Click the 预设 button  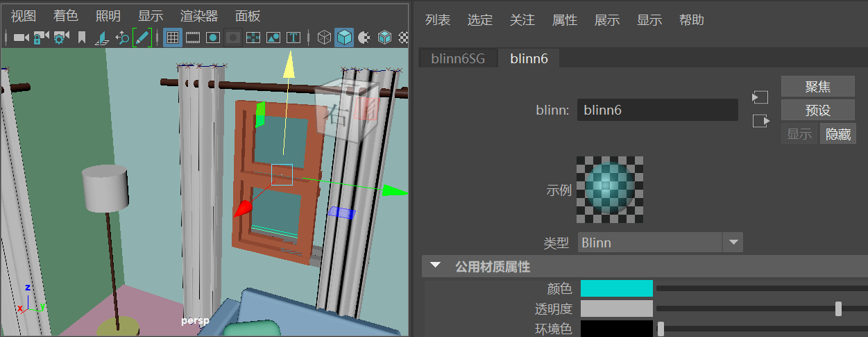click(818, 110)
